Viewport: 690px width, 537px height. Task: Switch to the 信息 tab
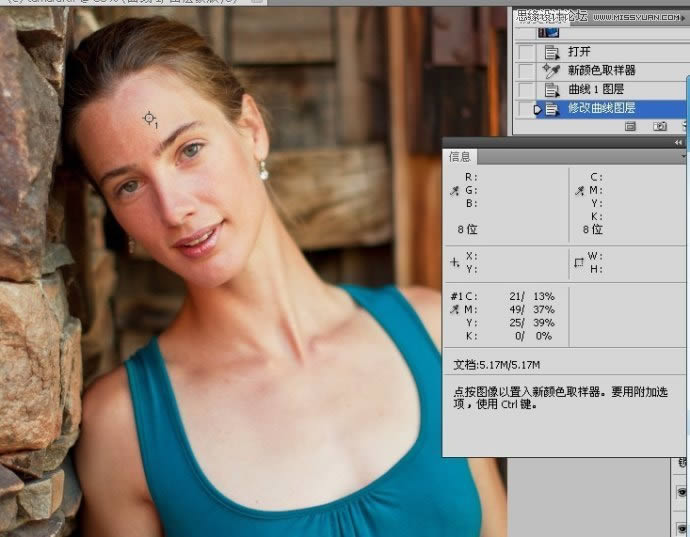coord(460,157)
